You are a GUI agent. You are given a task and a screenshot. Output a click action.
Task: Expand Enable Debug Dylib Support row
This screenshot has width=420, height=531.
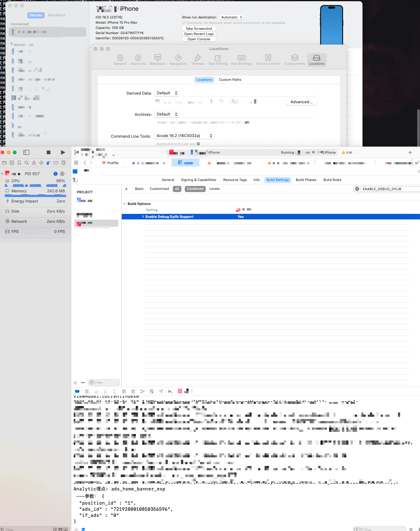tap(143, 217)
